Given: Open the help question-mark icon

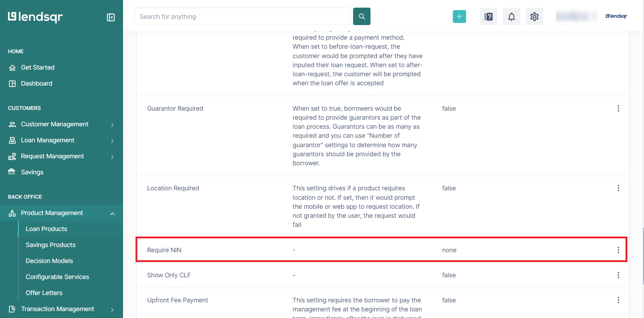Looking at the screenshot, I should coord(489,16).
